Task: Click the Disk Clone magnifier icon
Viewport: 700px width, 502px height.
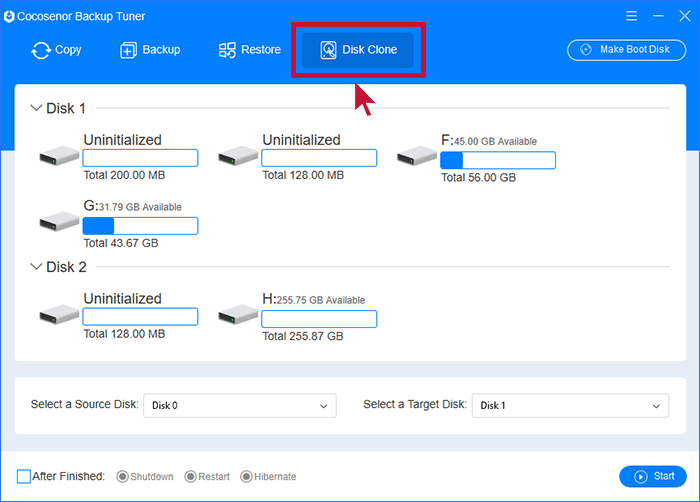Action: click(x=329, y=50)
